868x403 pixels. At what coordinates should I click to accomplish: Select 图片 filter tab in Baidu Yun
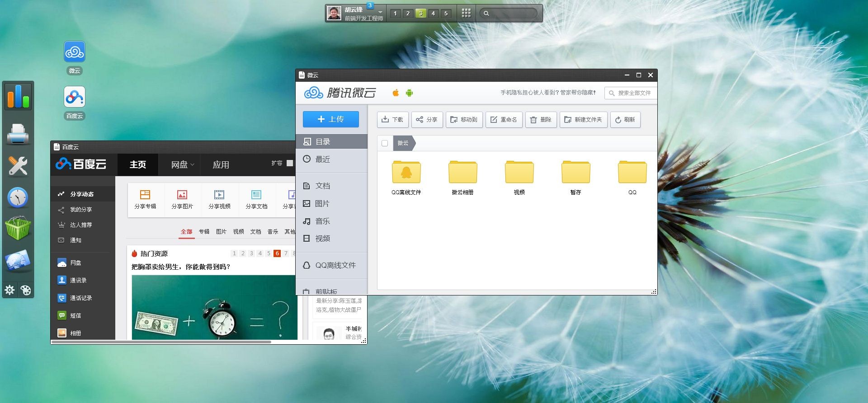[x=221, y=232]
